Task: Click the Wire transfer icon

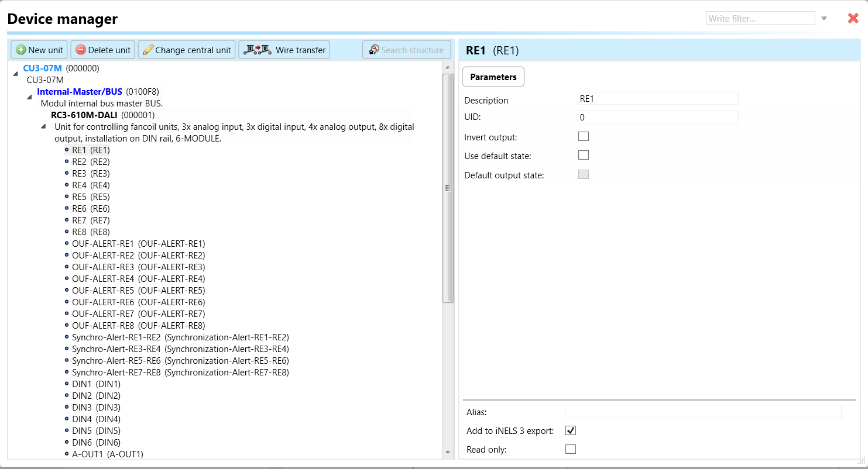Action: 258,50
